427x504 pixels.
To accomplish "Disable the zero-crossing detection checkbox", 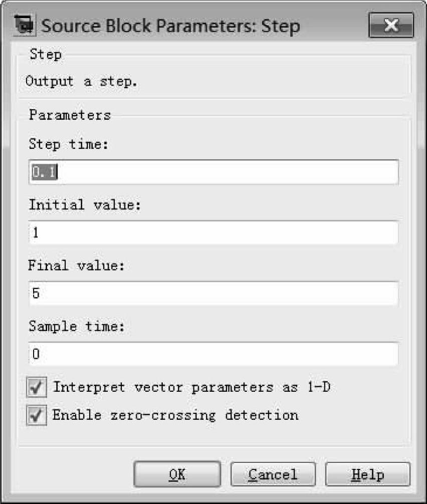I will coord(37,415).
